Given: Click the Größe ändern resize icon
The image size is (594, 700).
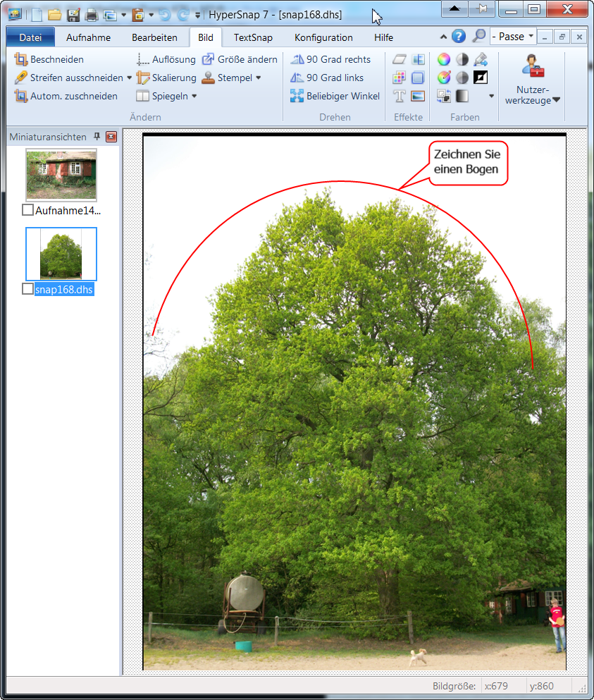Looking at the screenshot, I should tap(209, 59).
